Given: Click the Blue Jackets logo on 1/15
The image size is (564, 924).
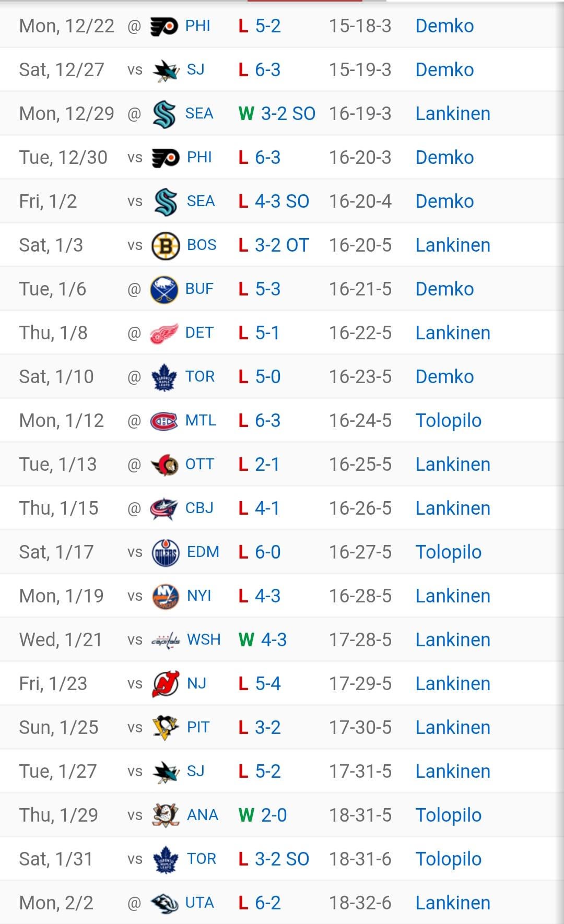Looking at the screenshot, I should 164,508.
